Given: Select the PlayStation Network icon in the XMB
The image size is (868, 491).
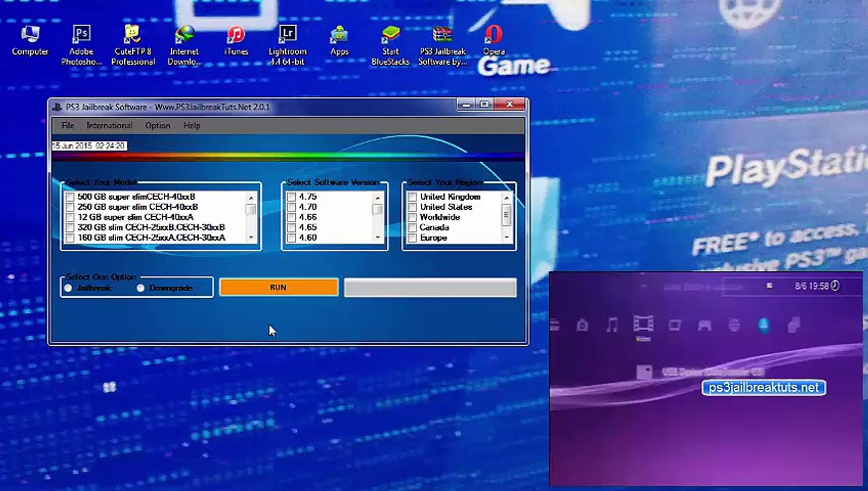Looking at the screenshot, I should pyautogui.click(x=764, y=325).
